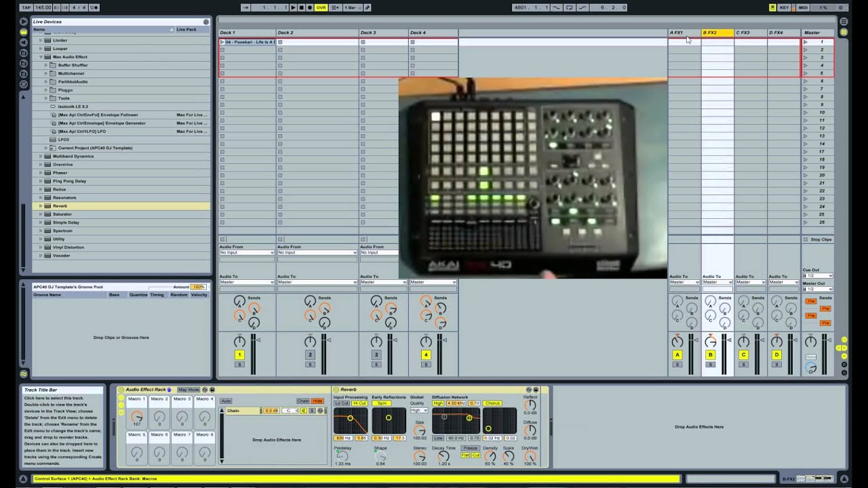Toggle the Key Map Mode yellow button
Screen dimensions: 868x488
772,7
